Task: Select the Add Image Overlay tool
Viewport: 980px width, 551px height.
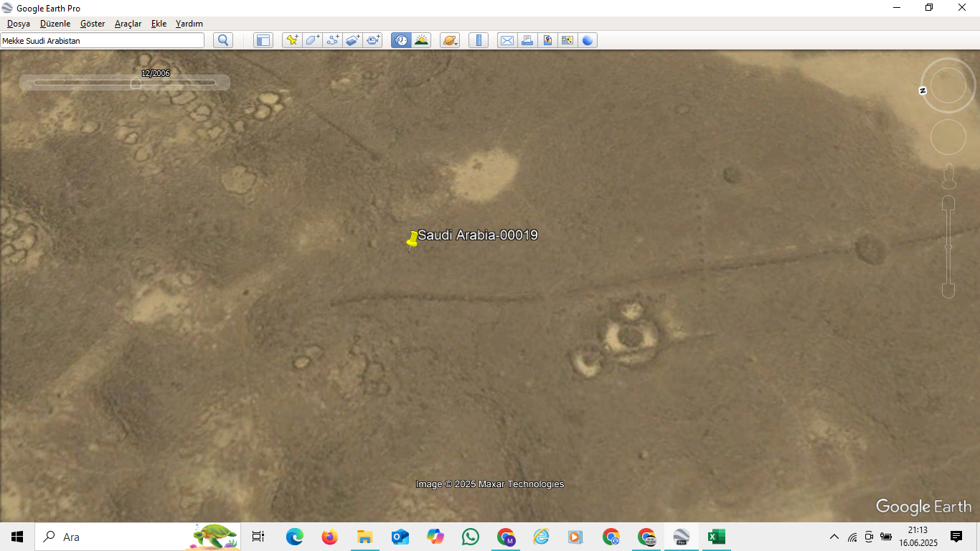Action: [352, 40]
